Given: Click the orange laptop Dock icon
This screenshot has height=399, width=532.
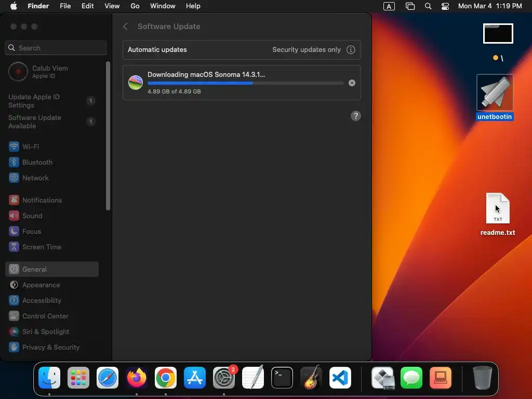Looking at the screenshot, I should (441, 378).
